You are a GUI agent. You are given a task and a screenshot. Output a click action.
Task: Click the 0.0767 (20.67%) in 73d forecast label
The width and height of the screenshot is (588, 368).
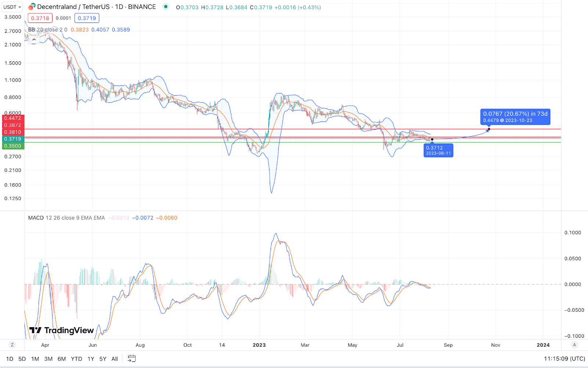[x=515, y=117]
